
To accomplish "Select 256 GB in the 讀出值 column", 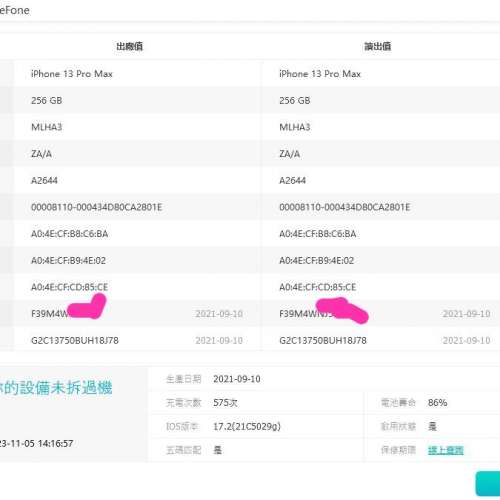I will pos(295,100).
